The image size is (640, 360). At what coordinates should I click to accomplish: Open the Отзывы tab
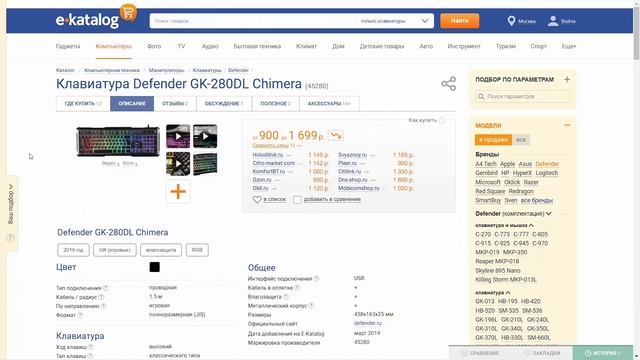coord(175,104)
